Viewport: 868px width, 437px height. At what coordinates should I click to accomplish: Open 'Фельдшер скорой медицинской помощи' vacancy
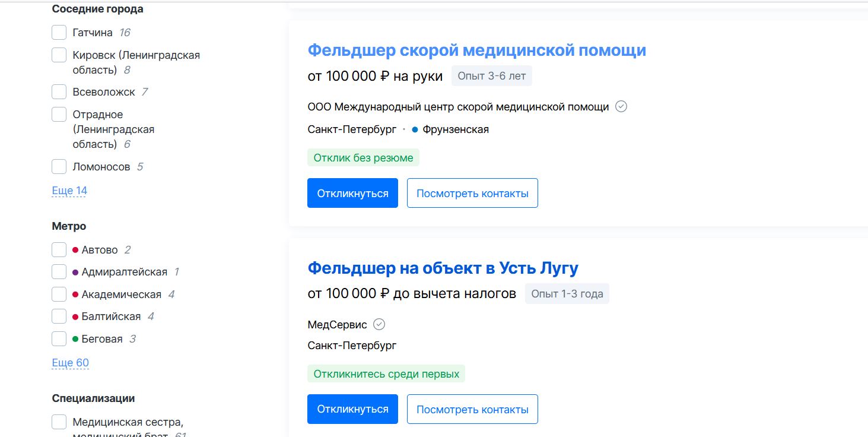(x=476, y=50)
